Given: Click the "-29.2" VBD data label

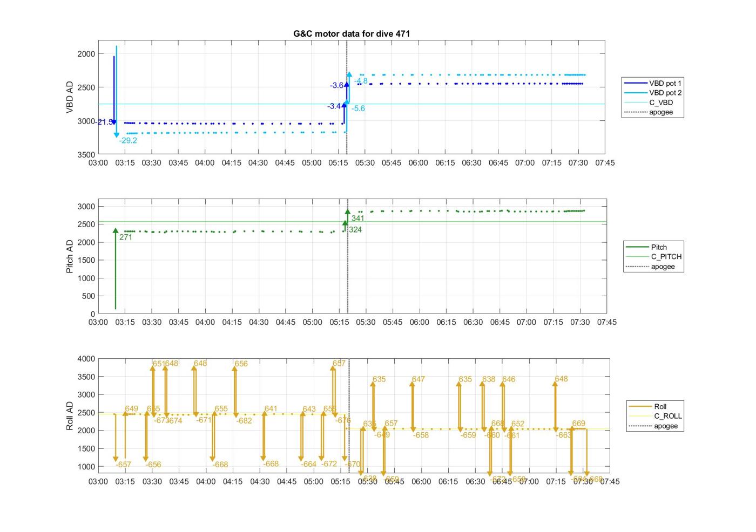Looking at the screenshot, I should 128,141.
